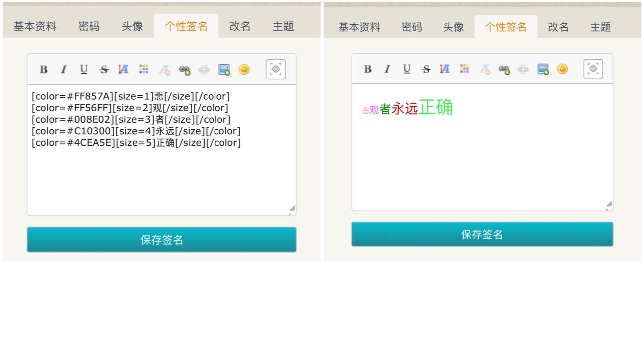Open 基本资料 tab in right panel
644x362 pixels.
click(x=359, y=27)
